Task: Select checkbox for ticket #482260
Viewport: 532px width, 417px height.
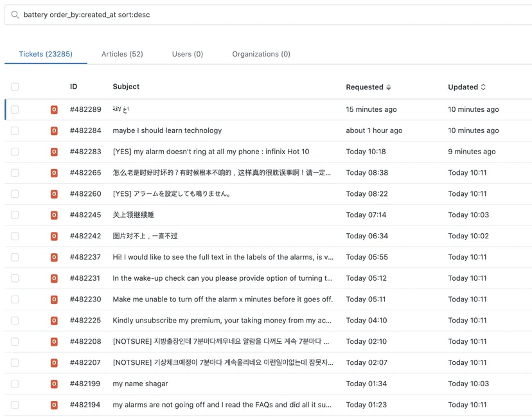Action: click(x=15, y=194)
